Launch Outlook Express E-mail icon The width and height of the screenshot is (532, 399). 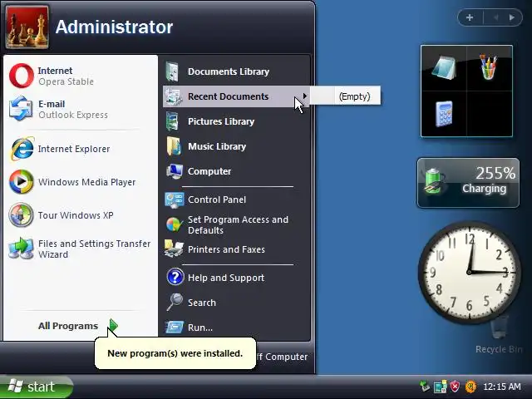point(21,109)
